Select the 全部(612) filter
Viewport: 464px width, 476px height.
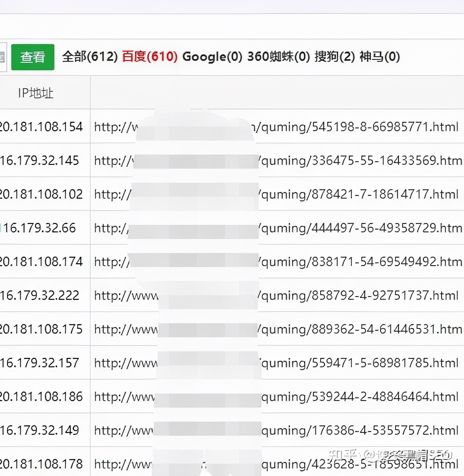point(88,56)
